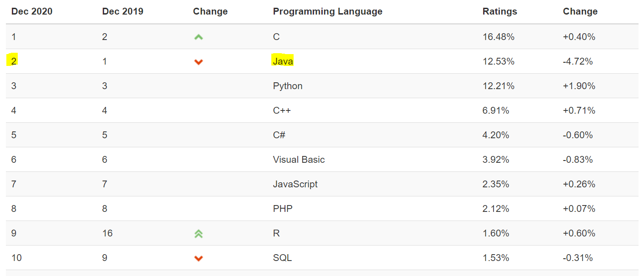Viewport: 644px width, 276px height.
Task: Click the 16.48% rating value
Action: click(x=499, y=37)
